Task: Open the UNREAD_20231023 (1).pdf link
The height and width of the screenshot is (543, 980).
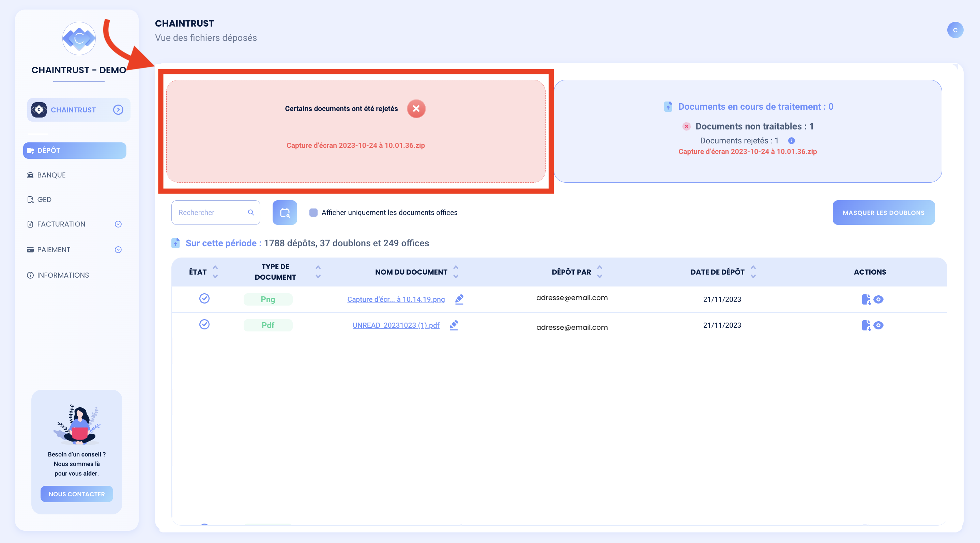Action: pos(396,325)
